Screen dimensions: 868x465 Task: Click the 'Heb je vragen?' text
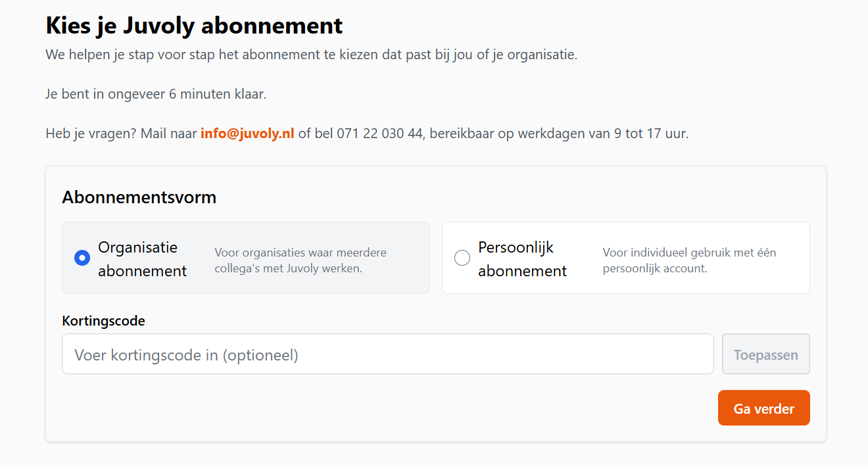[91, 134]
